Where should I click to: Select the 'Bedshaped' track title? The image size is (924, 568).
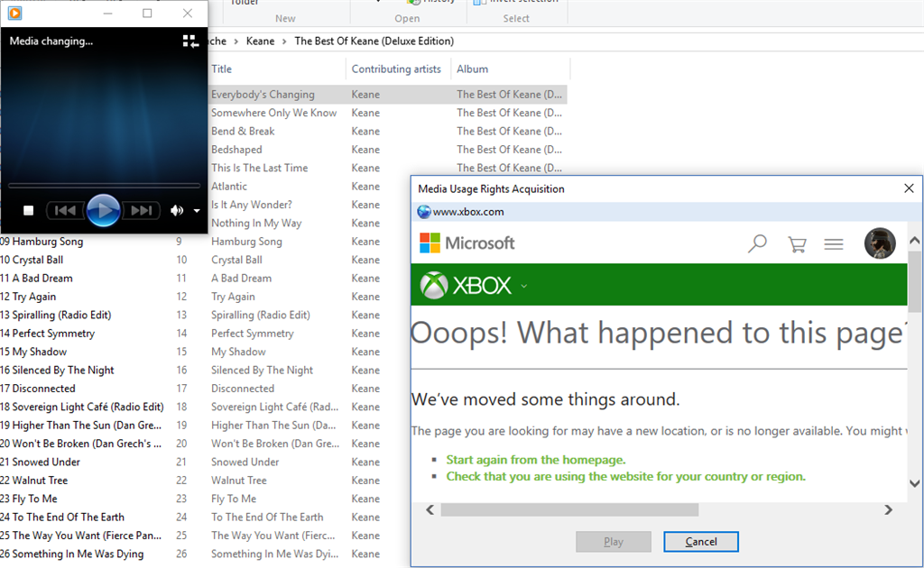[236, 150]
